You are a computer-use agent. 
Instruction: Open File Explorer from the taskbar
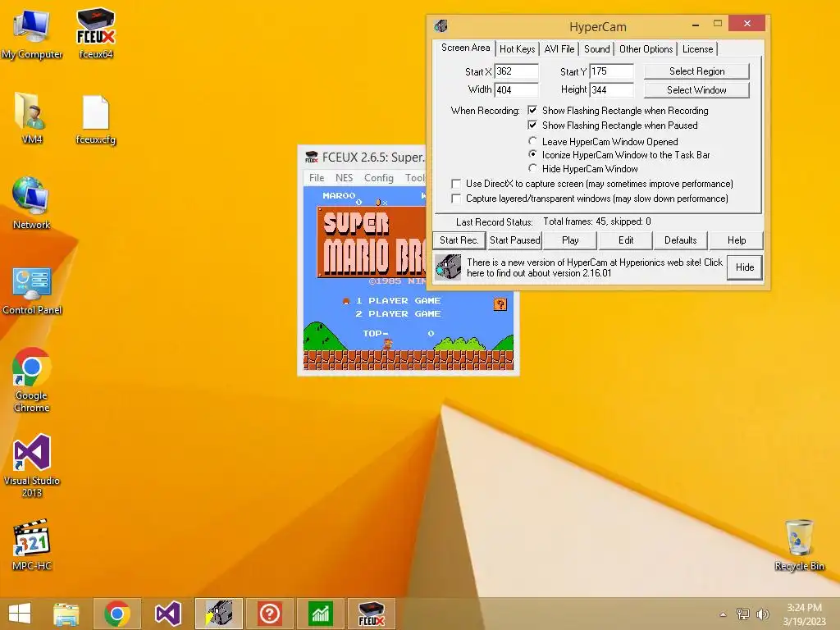[66, 614]
